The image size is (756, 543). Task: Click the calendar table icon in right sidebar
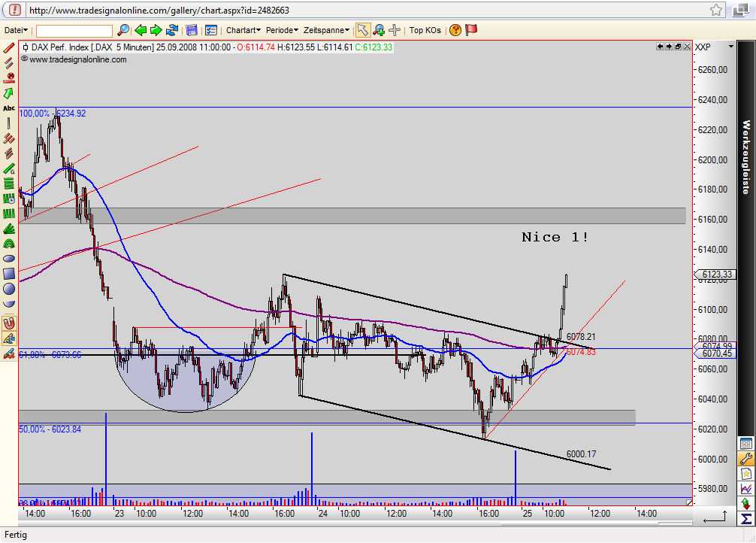[746, 443]
